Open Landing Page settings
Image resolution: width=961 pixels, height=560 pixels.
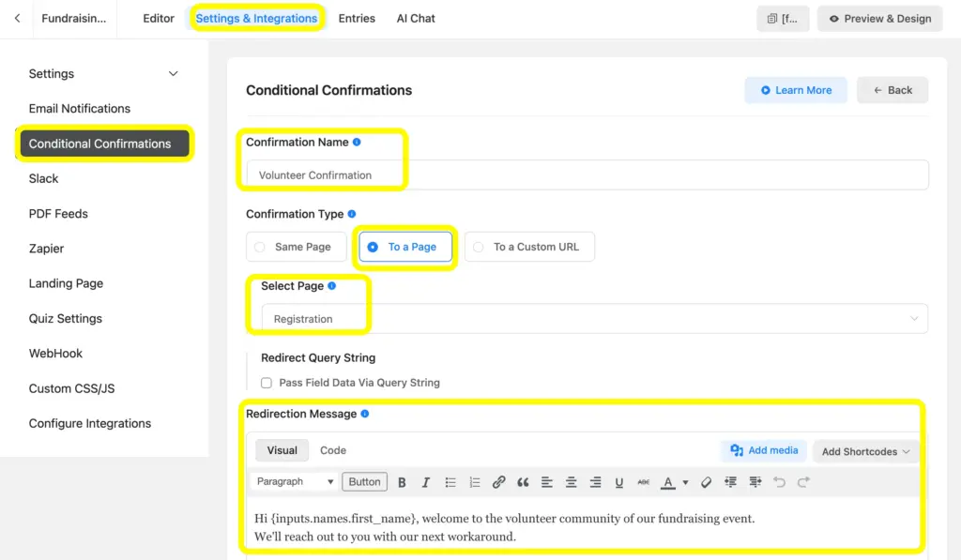pyautogui.click(x=67, y=283)
